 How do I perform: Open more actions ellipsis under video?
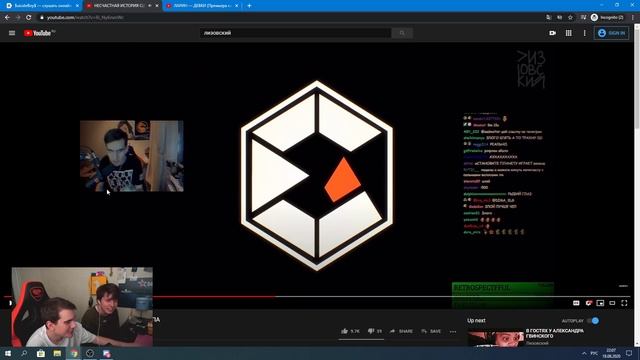[453, 331]
